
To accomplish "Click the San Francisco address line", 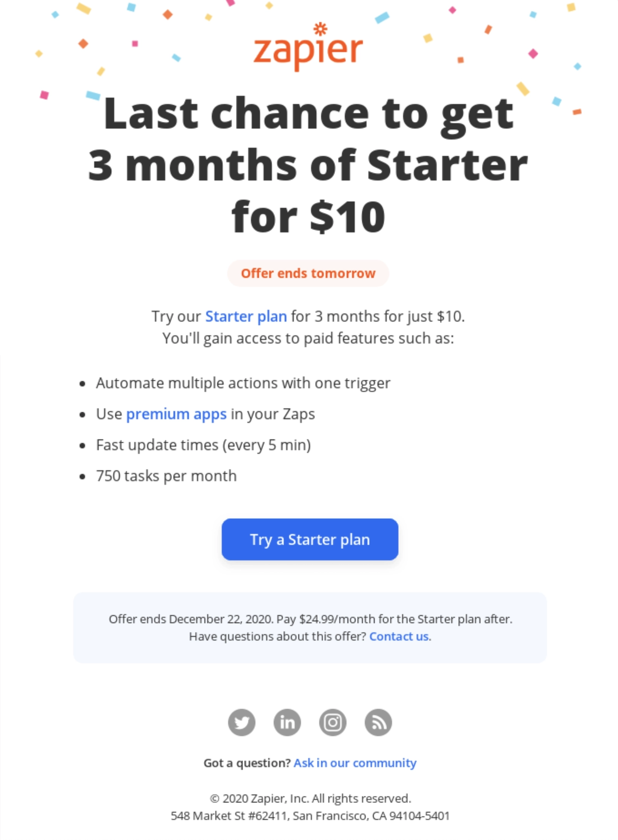I will [x=309, y=816].
